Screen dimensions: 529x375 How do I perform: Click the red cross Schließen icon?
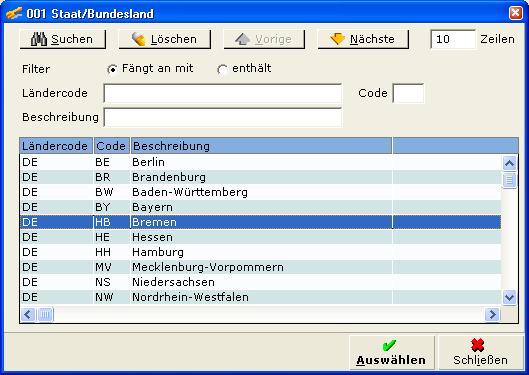click(x=477, y=345)
